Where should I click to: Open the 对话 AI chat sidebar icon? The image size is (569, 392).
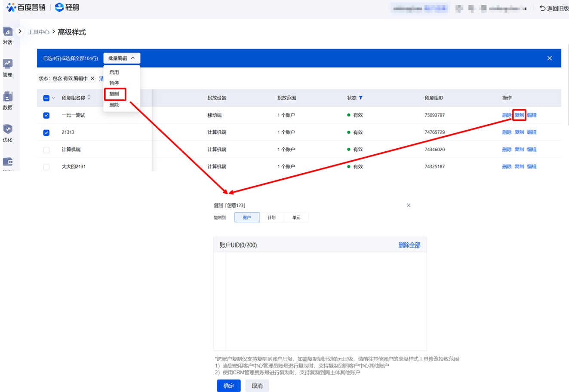[8, 32]
